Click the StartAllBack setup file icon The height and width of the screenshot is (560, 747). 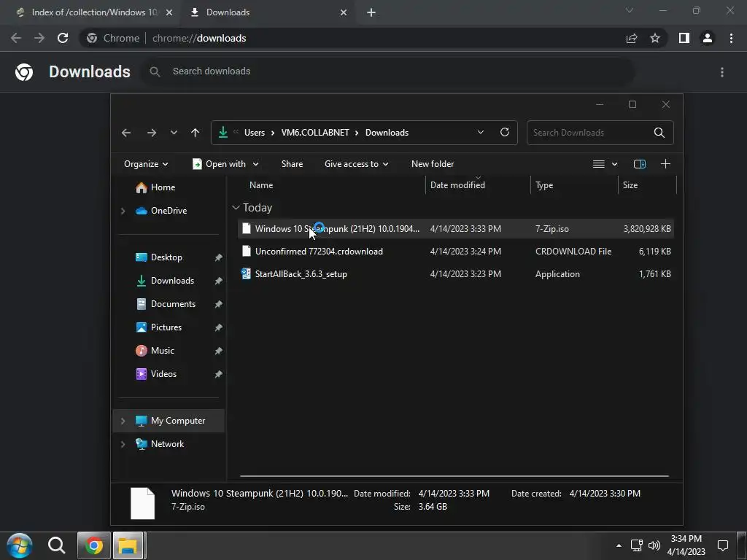(246, 274)
